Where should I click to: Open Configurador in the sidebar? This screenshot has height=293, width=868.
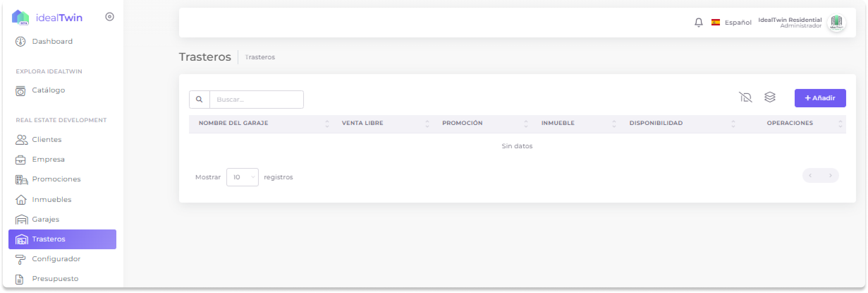coord(56,259)
